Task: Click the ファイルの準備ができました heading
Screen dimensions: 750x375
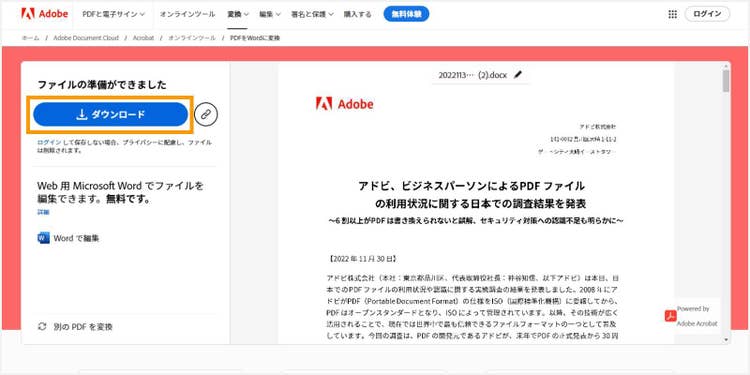Action: tap(102, 85)
